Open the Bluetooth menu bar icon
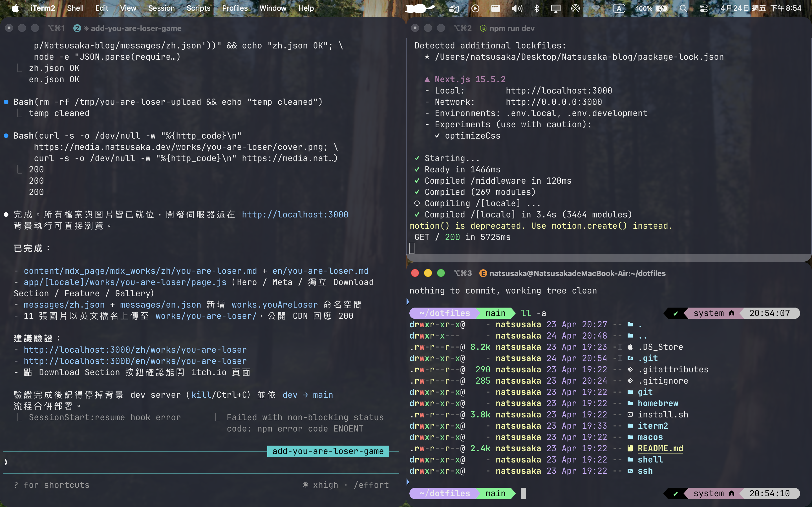This screenshot has width=812, height=507. coord(537,8)
